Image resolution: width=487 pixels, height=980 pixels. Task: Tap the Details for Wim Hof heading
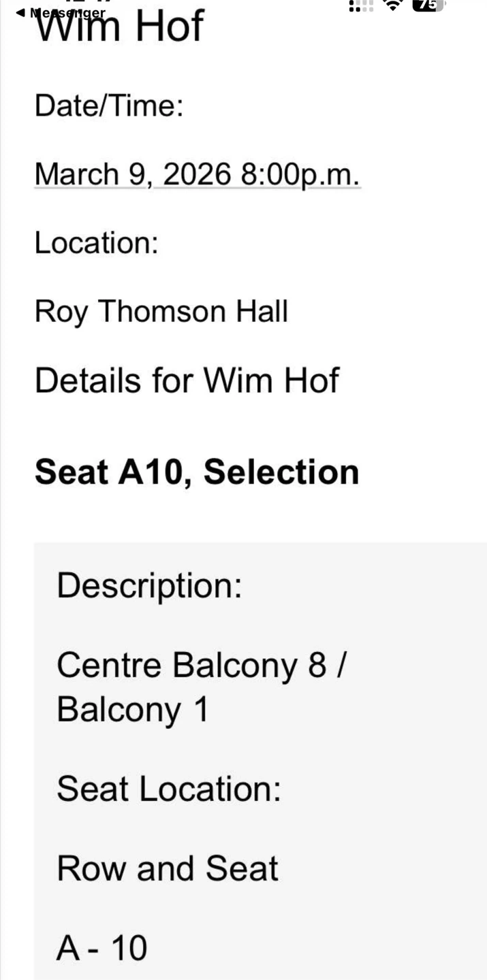click(x=187, y=380)
